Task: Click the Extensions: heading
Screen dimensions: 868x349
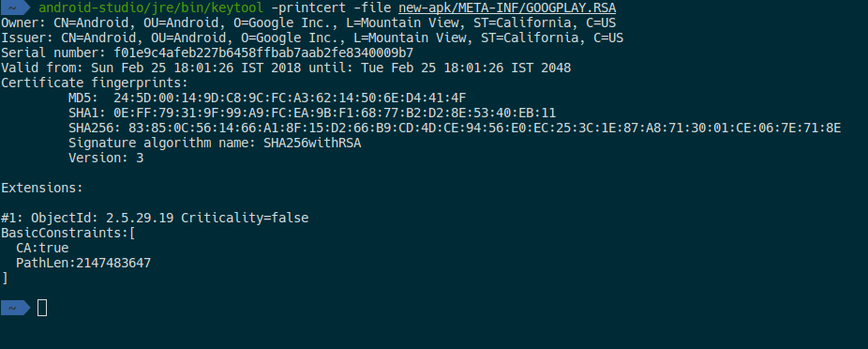Action: tap(42, 188)
